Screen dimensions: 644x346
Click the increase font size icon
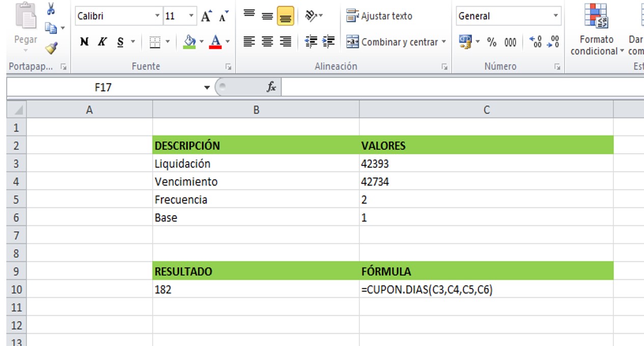[x=206, y=16]
